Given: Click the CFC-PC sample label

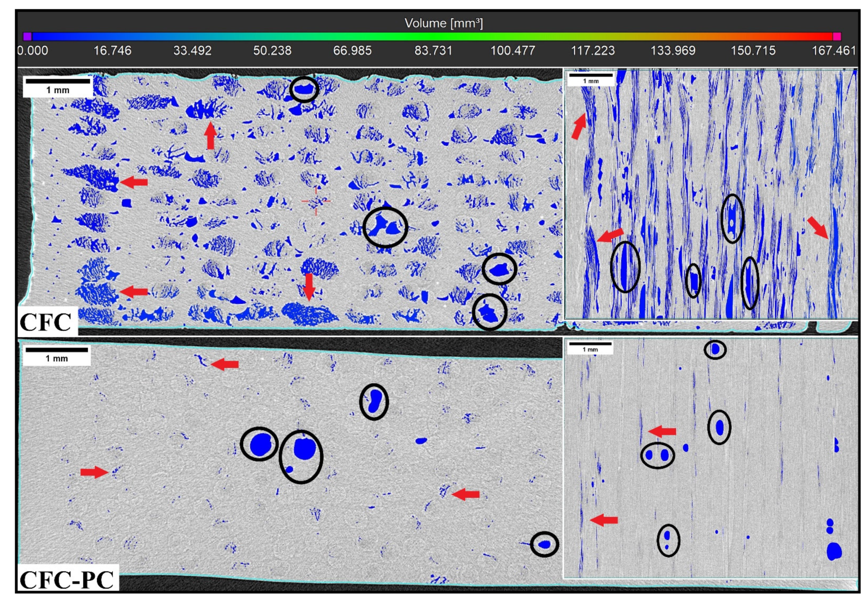Looking at the screenshot, I should tap(66, 580).
